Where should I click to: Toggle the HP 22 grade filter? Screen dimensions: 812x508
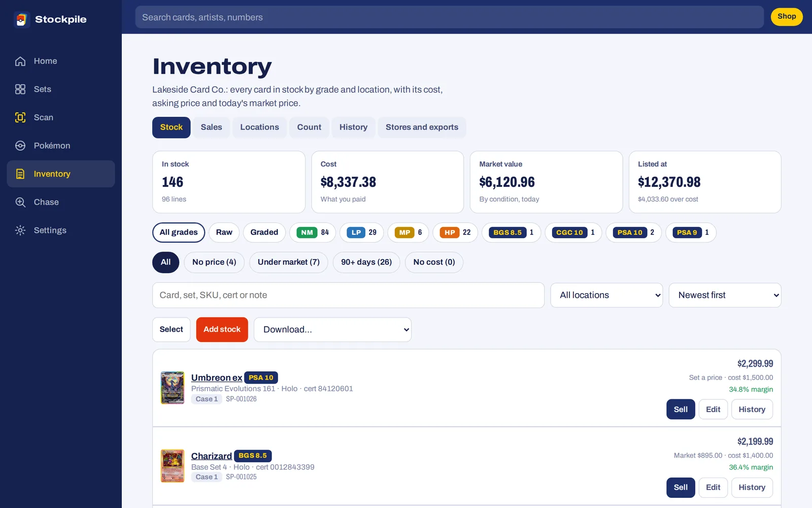(455, 232)
